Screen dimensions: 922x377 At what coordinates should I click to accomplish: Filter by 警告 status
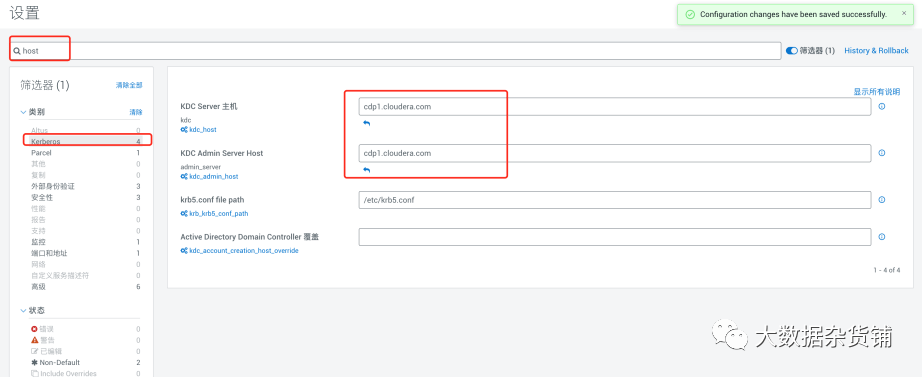[x=85, y=340]
